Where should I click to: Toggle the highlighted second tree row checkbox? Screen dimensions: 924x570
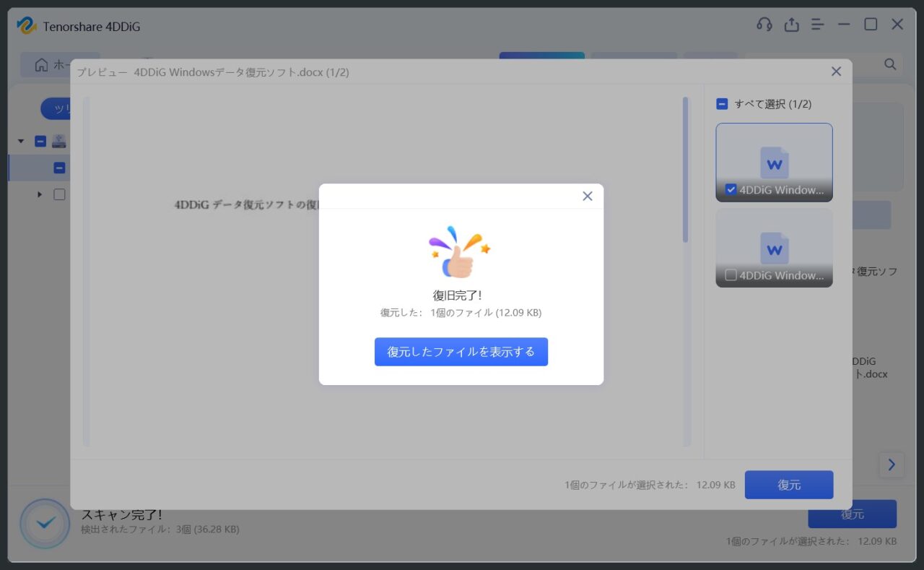(x=59, y=168)
